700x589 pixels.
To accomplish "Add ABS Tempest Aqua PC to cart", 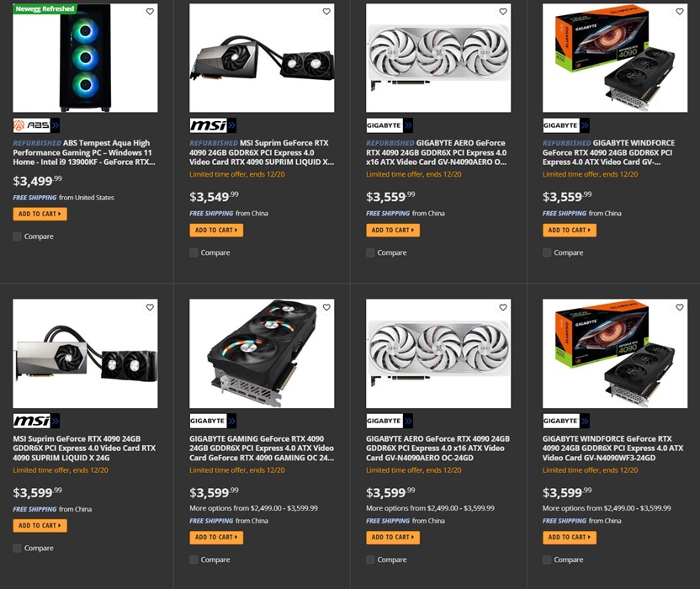I will click(40, 214).
